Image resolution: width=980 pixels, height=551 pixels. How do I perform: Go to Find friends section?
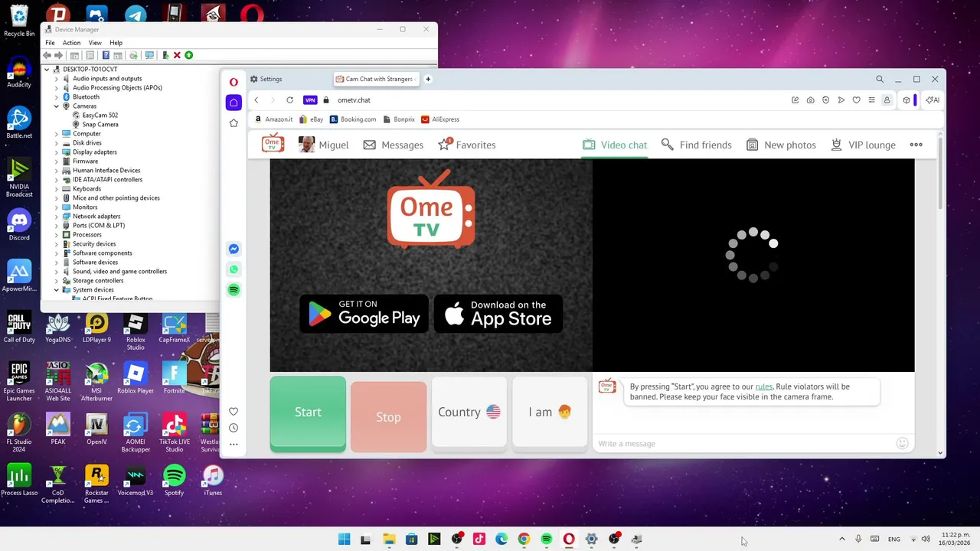[697, 145]
